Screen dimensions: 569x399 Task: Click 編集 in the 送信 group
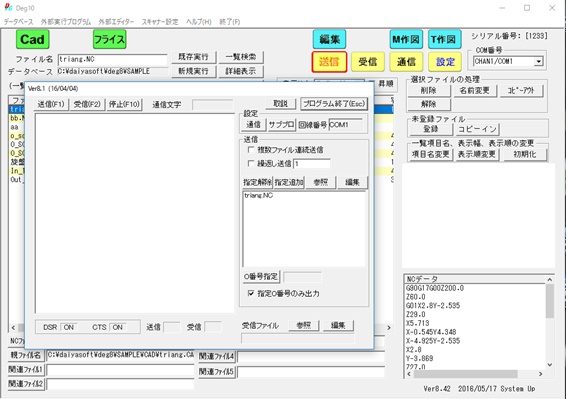pos(352,182)
